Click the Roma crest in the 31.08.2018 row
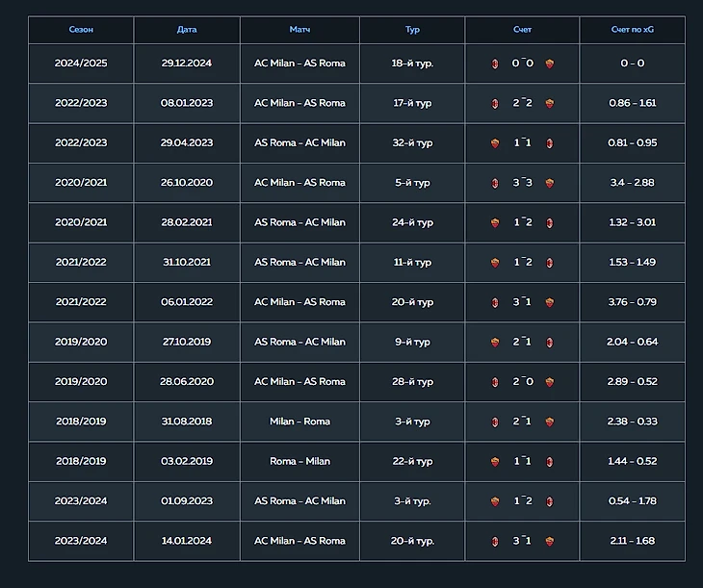703x588 pixels. point(549,422)
